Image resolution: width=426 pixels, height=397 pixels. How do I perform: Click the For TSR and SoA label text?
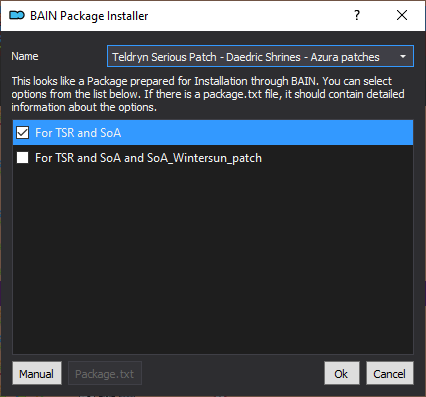tap(78, 133)
